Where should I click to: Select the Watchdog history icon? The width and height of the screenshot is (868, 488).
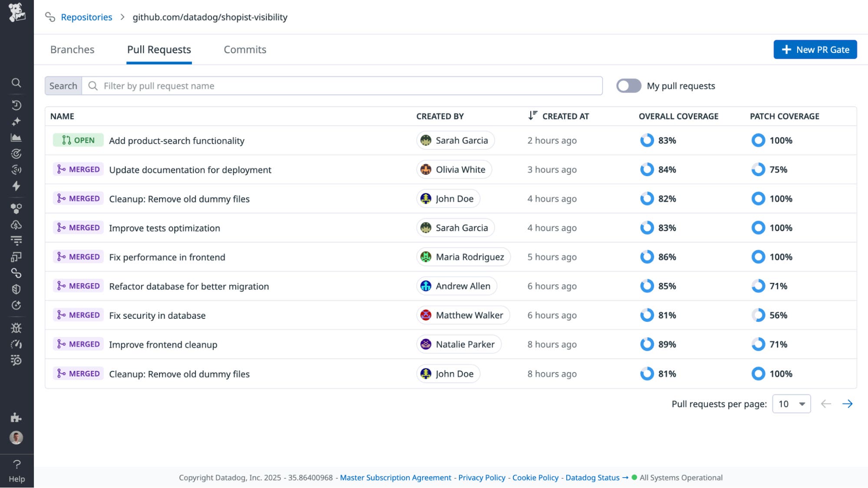17,105
